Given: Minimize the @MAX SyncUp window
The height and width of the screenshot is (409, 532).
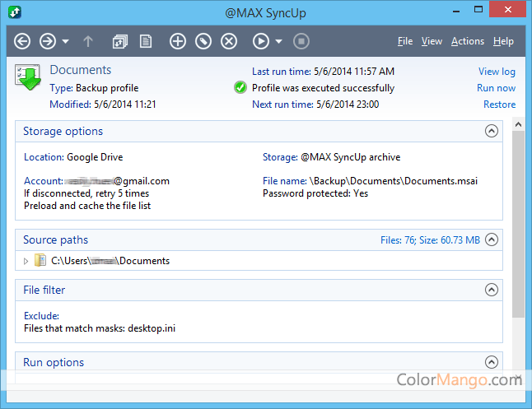Looking at the screenshot, I should tap(456, 11).
